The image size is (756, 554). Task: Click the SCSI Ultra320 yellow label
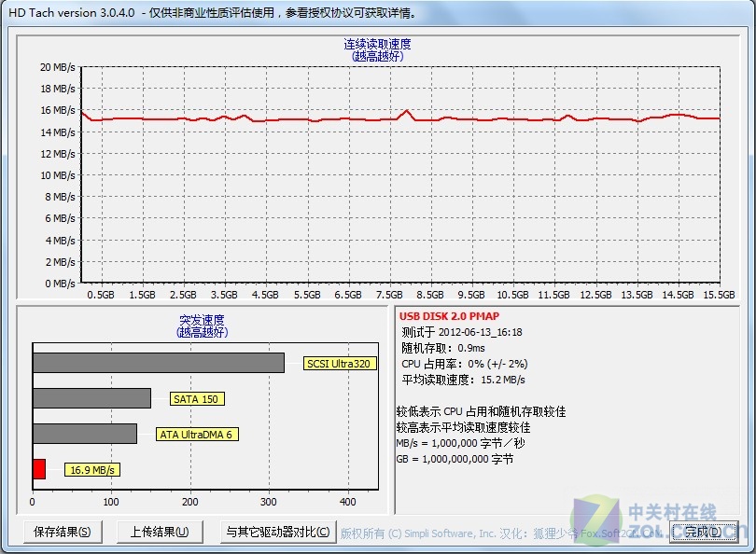pos(340,364)
